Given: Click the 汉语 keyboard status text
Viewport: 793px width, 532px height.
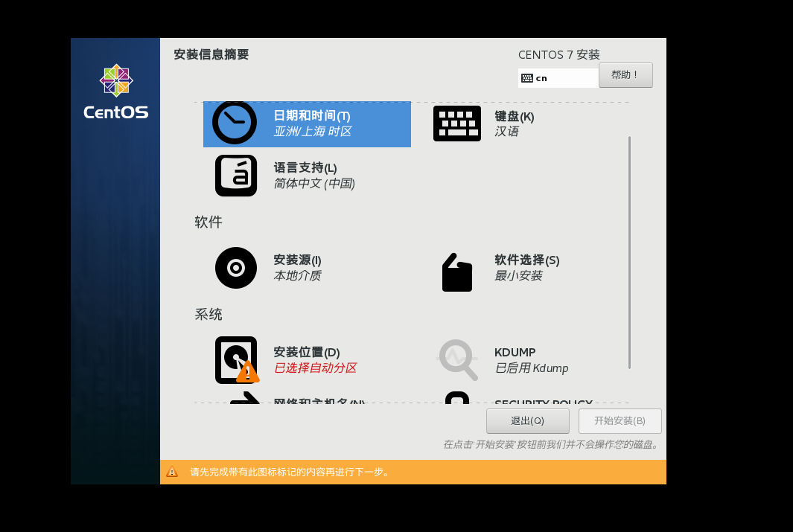Looking at the screenshot, I should click(507, 132).
